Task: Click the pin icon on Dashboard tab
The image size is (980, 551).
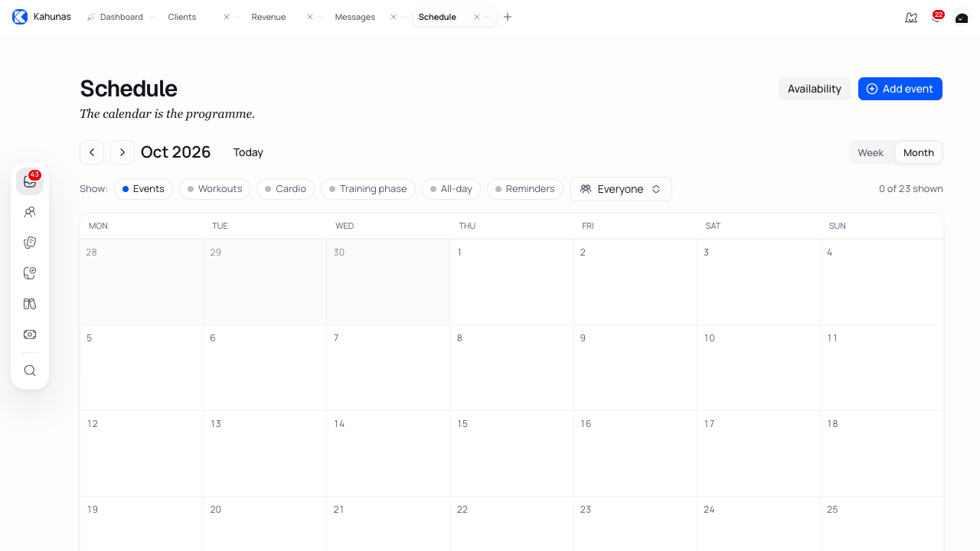Action: pos(91,17)
